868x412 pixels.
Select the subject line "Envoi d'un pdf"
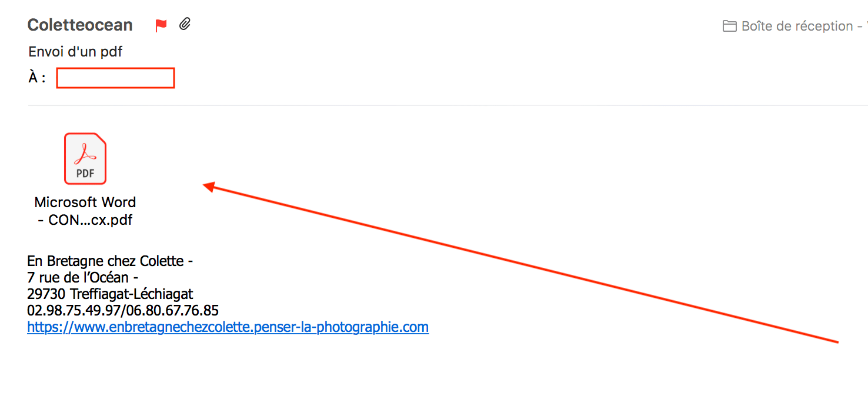point(75,52)
